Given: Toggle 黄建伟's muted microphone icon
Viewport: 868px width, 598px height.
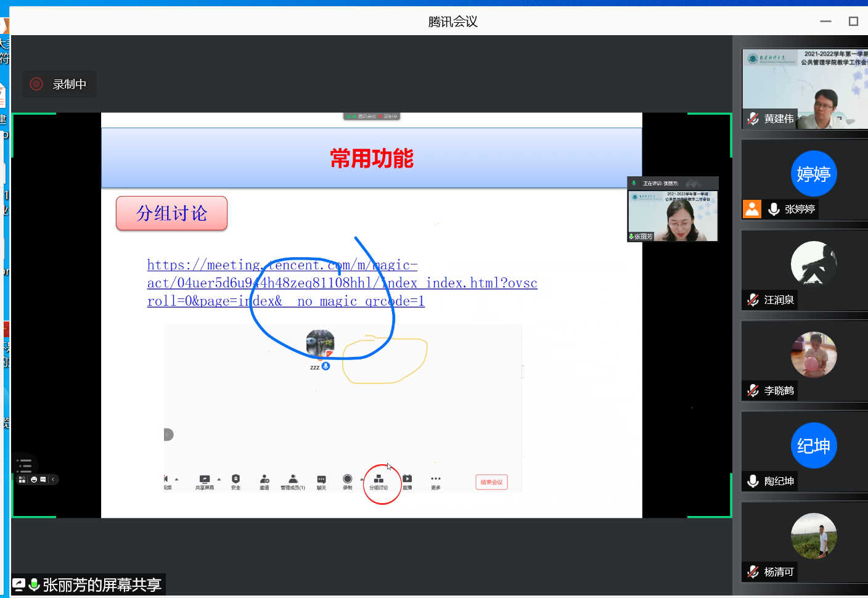Looking at the screenshot, I should [753, 118].
